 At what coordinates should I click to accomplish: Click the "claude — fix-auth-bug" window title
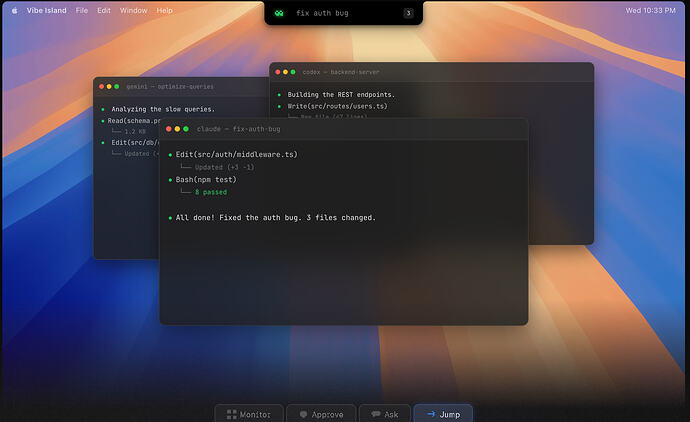239,129
